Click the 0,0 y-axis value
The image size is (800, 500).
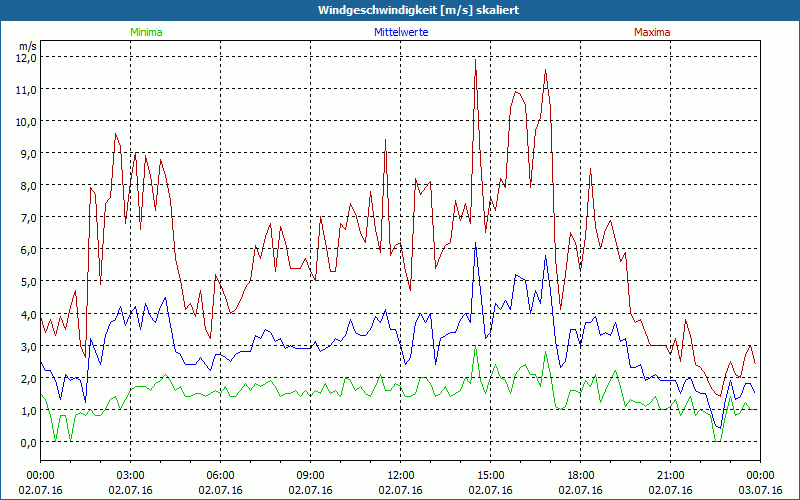click(x=26, y=442)
